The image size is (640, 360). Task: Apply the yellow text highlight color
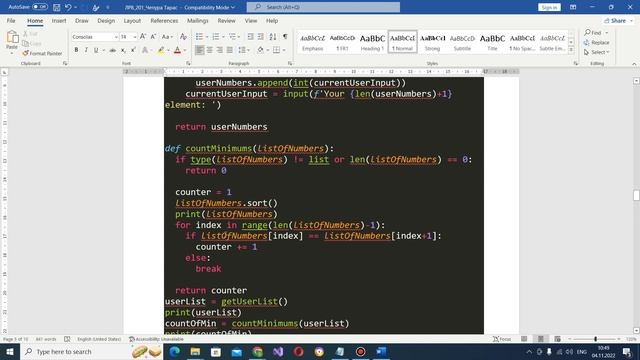point(161,50)
